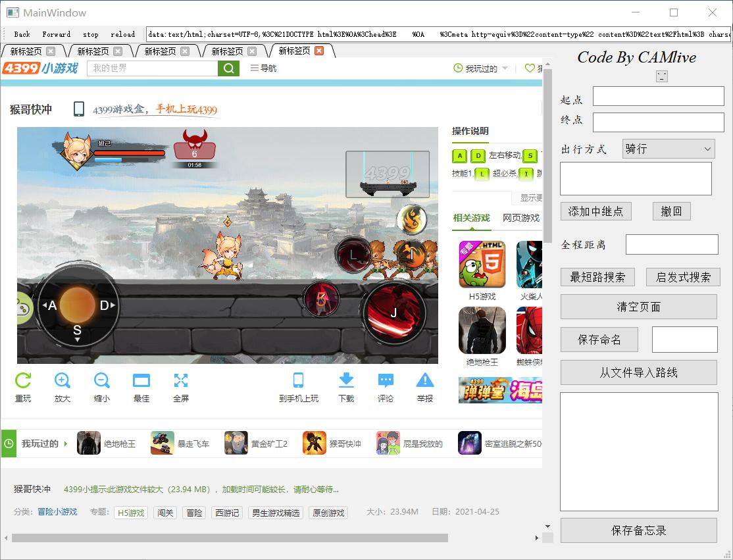Click the 密室逃脱 icon in played list
The height and width of the screenshot is (560, 733).
point(470,443)
